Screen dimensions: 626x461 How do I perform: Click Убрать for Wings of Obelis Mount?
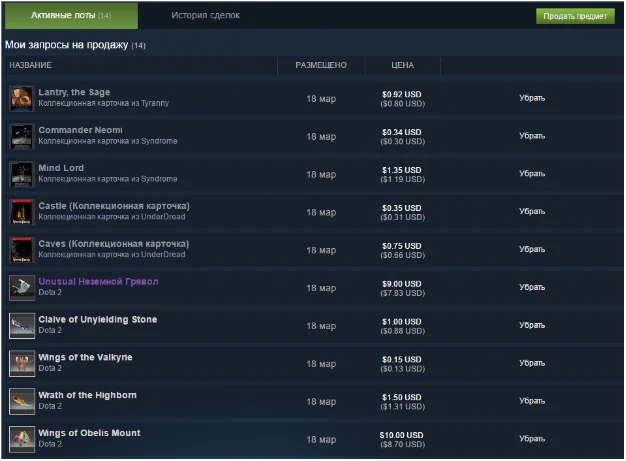[532, 439]
